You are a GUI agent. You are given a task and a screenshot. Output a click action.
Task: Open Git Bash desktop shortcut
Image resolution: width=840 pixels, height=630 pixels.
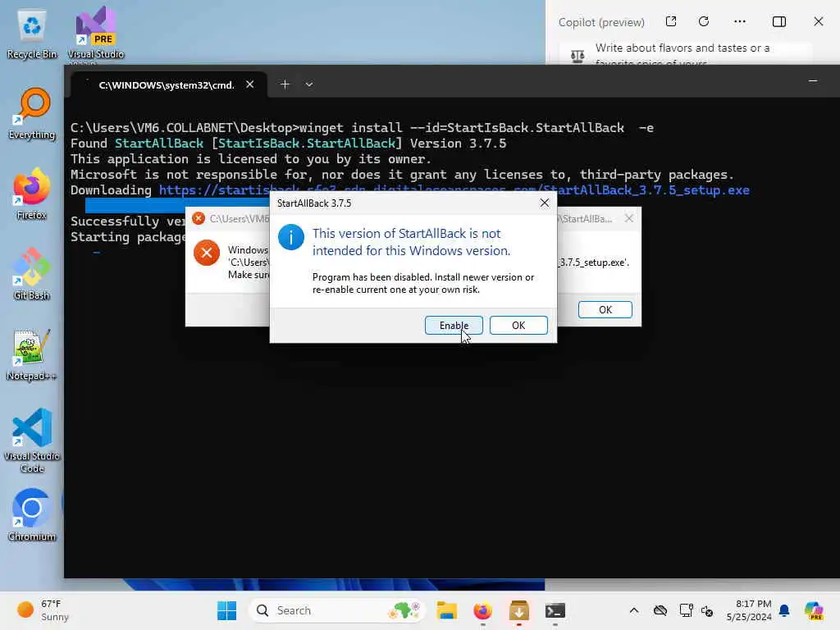[x=32, y=274]
